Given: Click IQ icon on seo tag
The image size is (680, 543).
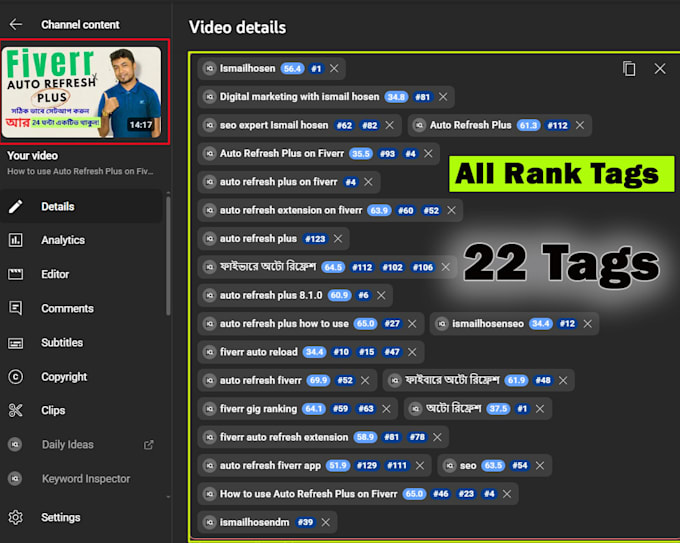Looking at the screenshot, I should [x=450, y=465].
